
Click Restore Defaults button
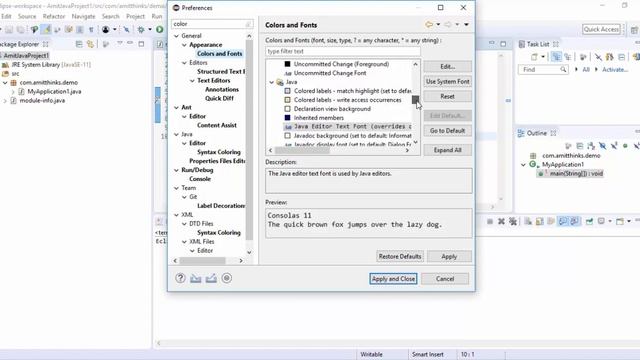pos(400,256)
